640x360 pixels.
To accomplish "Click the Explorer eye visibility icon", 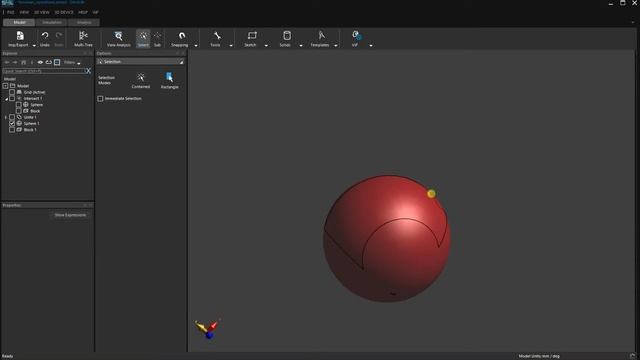I will (x=40, y=62).
